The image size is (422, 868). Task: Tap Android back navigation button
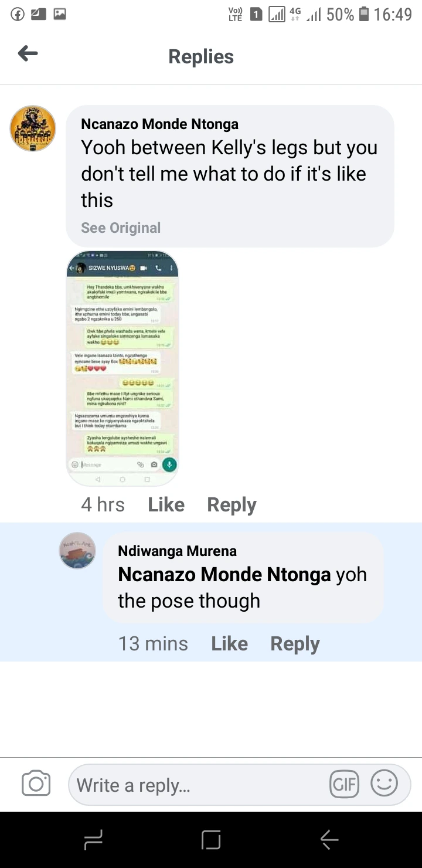(x=329, y=840)
